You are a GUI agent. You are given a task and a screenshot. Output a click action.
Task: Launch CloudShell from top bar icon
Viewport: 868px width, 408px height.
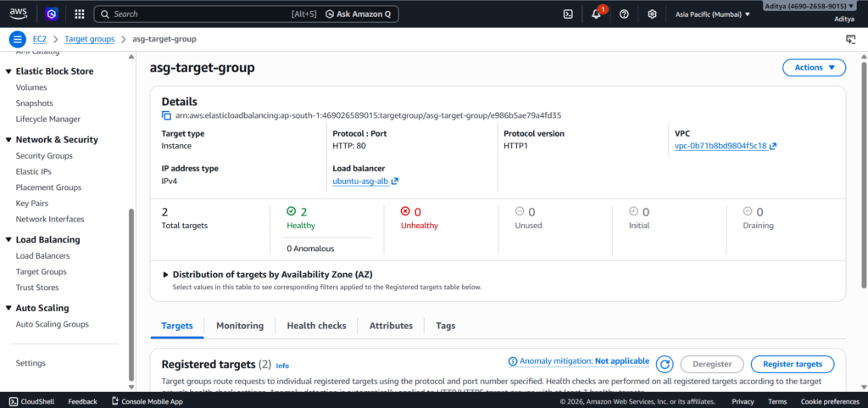point(568,14)
